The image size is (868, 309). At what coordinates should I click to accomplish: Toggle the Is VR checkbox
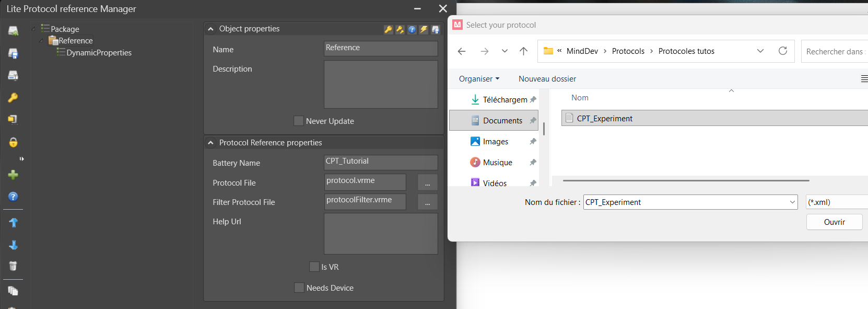314,267
